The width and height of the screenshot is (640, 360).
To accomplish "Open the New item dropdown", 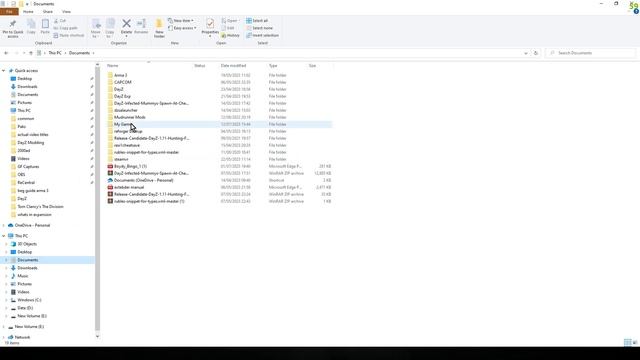I will coord(181,21).
